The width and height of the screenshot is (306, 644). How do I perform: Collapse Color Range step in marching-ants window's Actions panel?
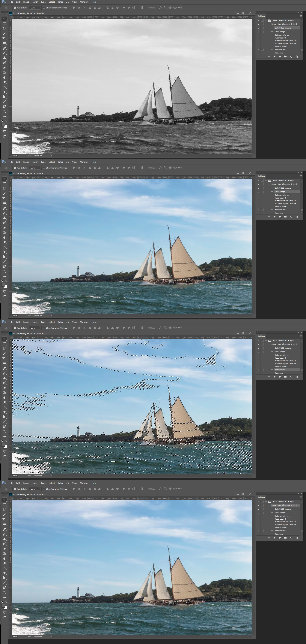point(272,352)
